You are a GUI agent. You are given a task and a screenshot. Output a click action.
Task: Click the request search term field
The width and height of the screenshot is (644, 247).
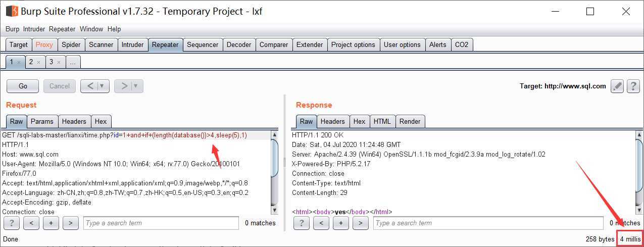coord(161,223)
